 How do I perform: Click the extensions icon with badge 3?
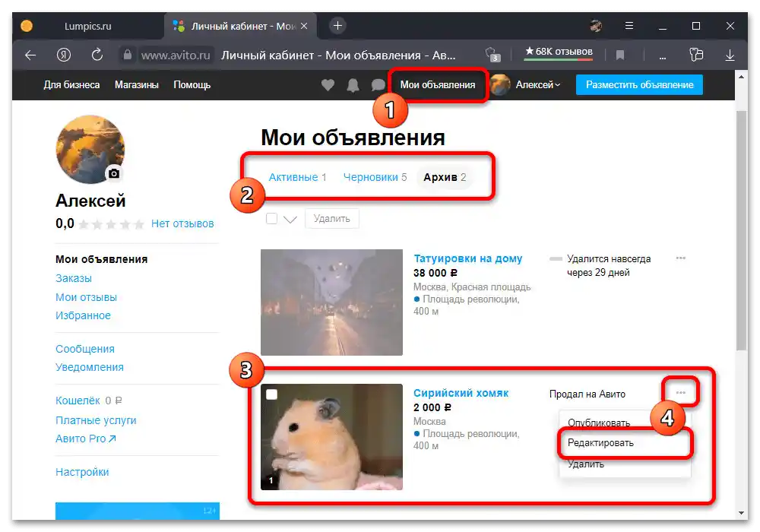point(492,54)
